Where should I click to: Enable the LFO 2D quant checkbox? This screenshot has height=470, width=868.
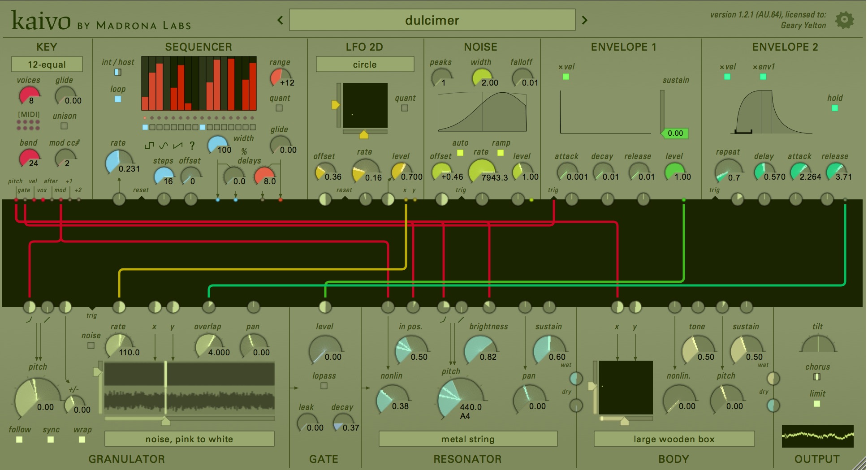pos(405,108)
